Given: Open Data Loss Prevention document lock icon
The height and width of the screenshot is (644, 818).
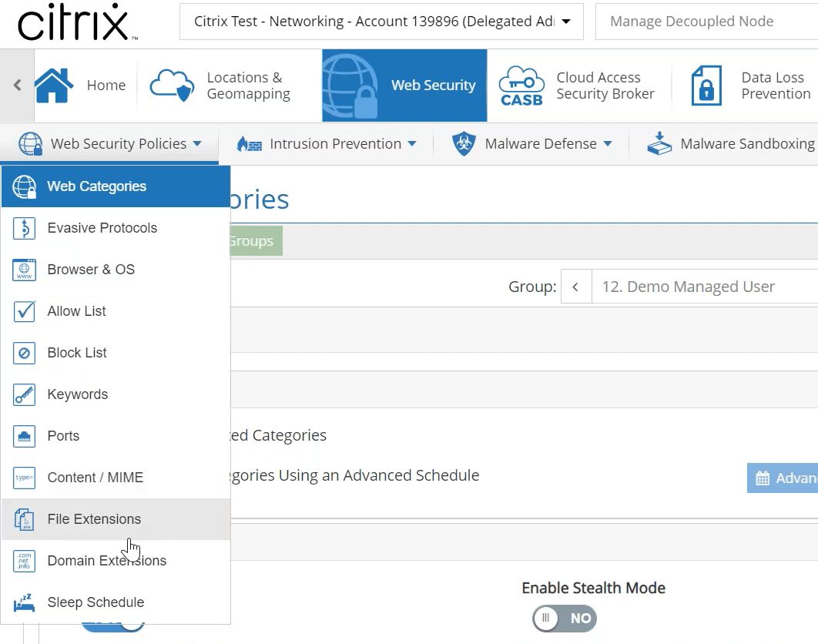Looking at the screenshot, I should (706, 86).
